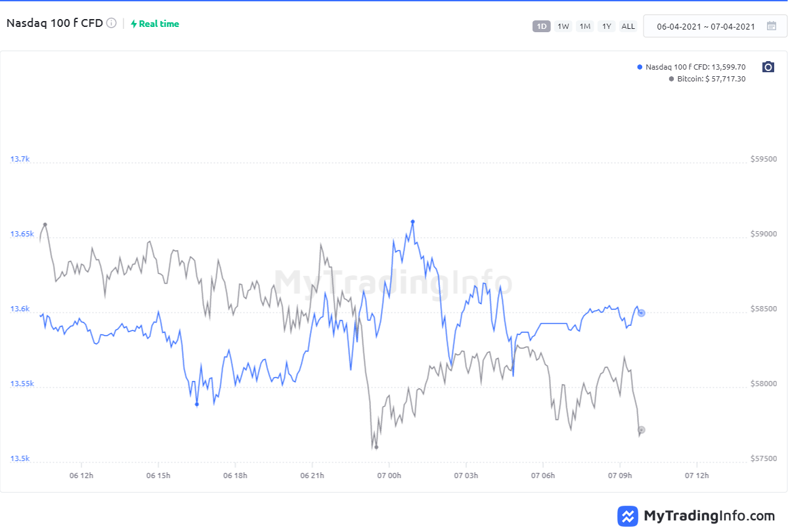This screenshot has height=532, width=788.
Task: Click the 06 12h time axis label
Action: [x=81, y=475]
